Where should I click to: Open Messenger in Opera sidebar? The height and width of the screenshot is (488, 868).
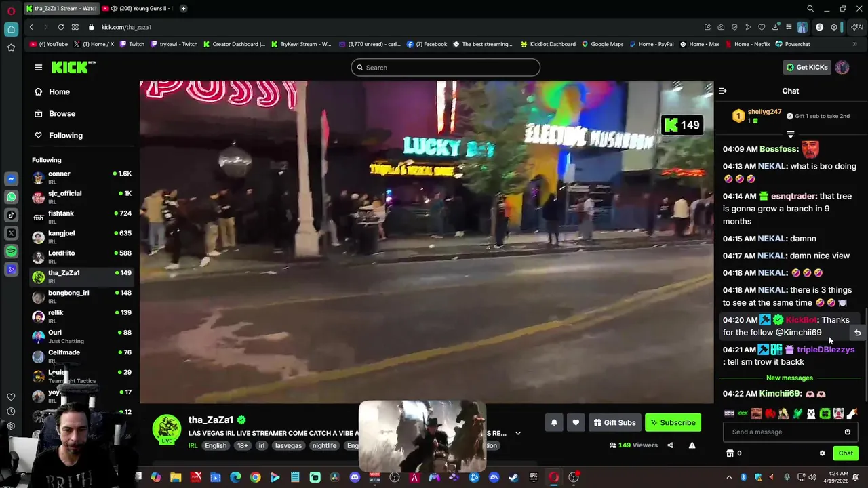click(11, 179)
